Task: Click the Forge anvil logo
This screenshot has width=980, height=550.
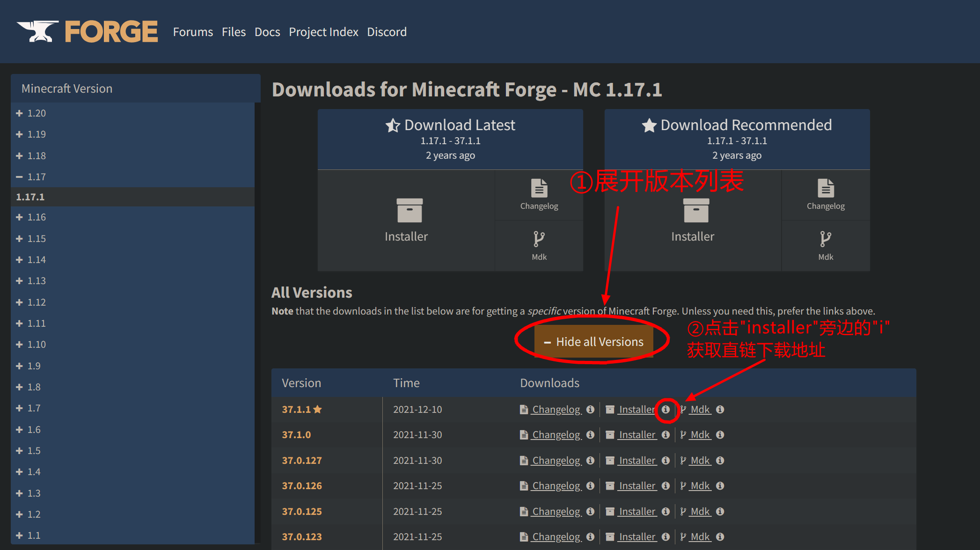Action: pyautogui.click(x=87, y=31)
